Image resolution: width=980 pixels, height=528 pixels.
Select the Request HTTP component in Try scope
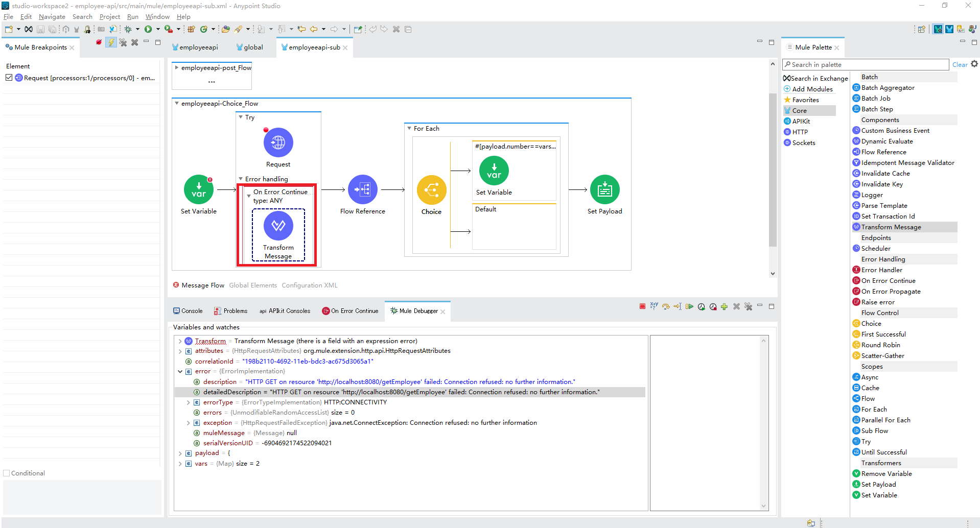click(278, 142)
